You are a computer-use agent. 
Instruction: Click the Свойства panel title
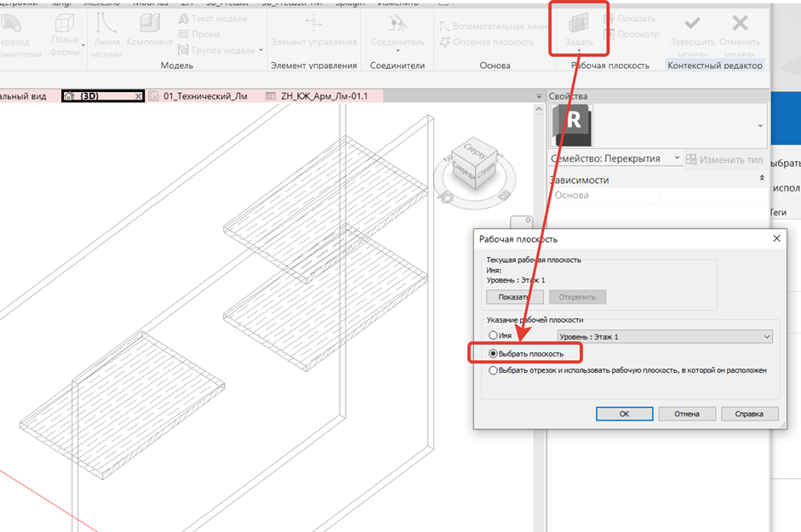[568, 96]
